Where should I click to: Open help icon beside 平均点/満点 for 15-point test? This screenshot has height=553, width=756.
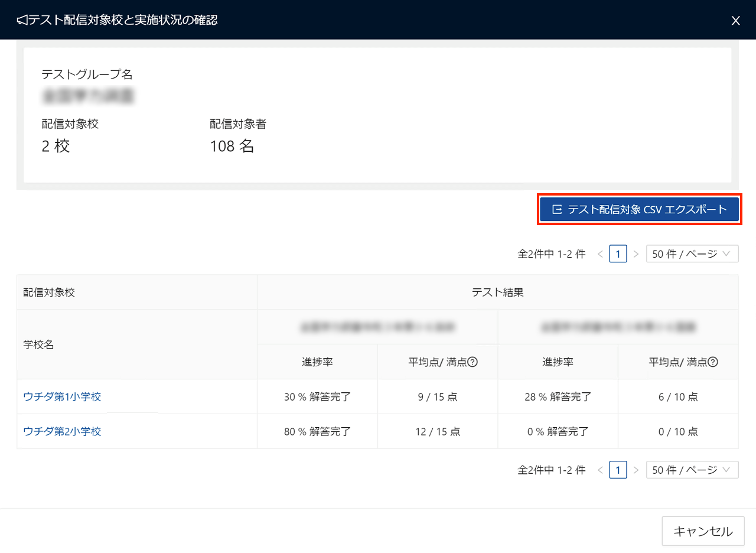[472, 362]
